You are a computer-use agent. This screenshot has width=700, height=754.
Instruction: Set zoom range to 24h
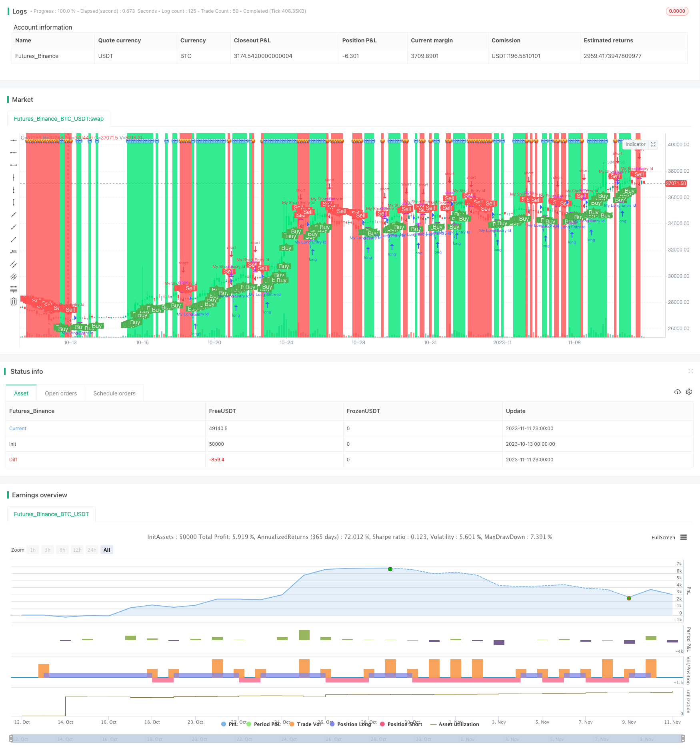pos(92,550)
